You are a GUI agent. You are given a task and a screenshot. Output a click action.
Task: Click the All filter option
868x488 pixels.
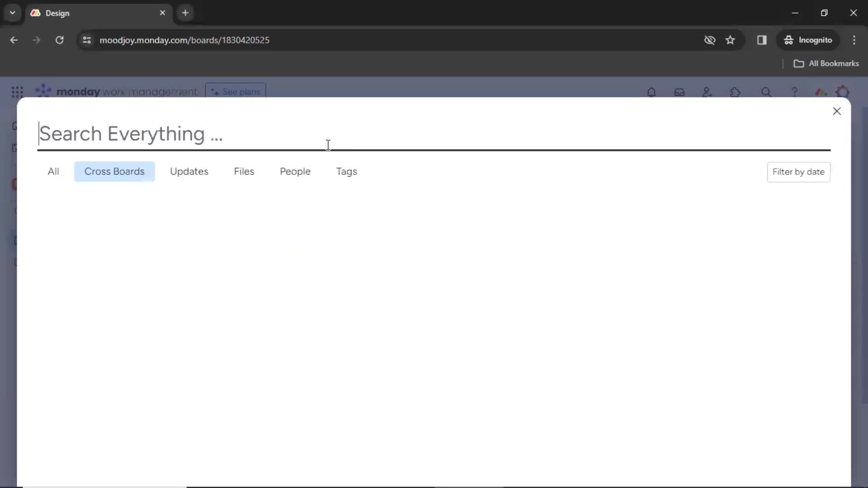(53, 172)
